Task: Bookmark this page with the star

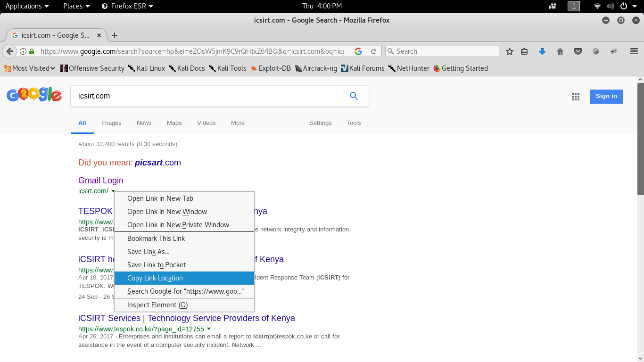Action: [509, 51]
